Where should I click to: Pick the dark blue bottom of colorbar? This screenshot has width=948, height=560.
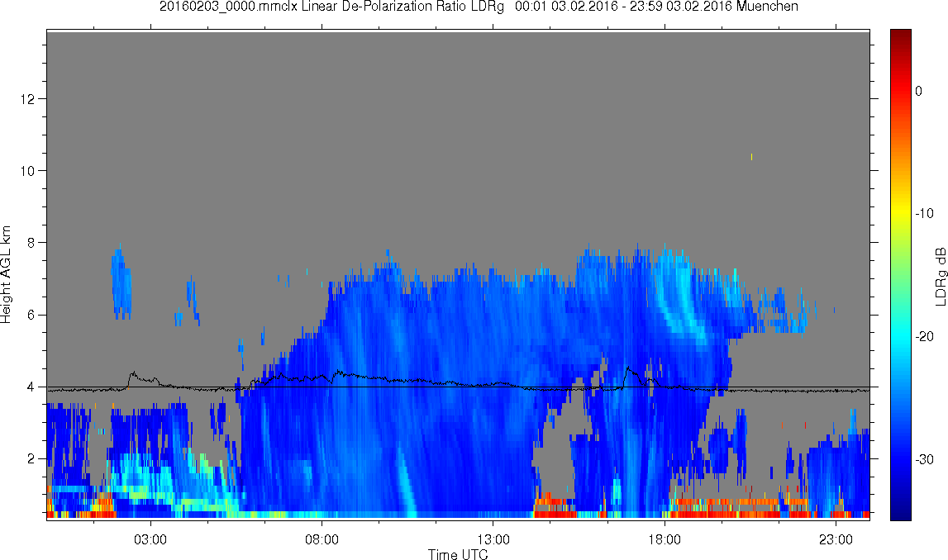click(x=900, y=514)
